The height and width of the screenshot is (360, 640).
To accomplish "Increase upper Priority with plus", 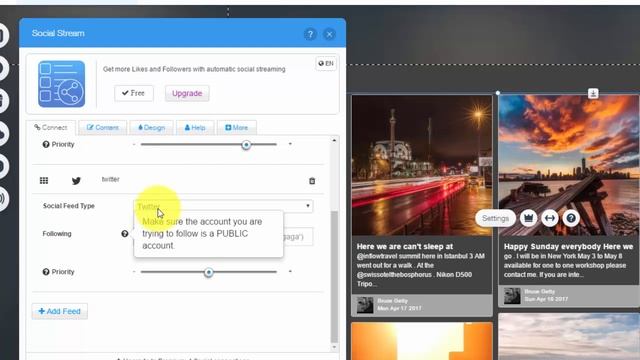I will pyautogui.click(x=290, y=144).
